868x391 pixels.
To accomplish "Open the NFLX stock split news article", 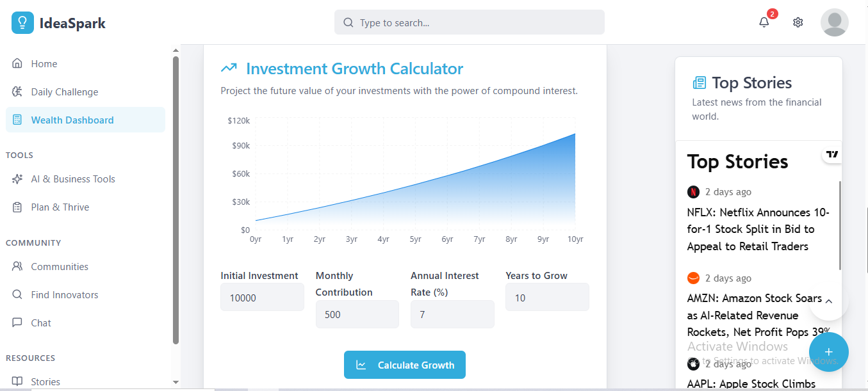I will pos(756,228).
